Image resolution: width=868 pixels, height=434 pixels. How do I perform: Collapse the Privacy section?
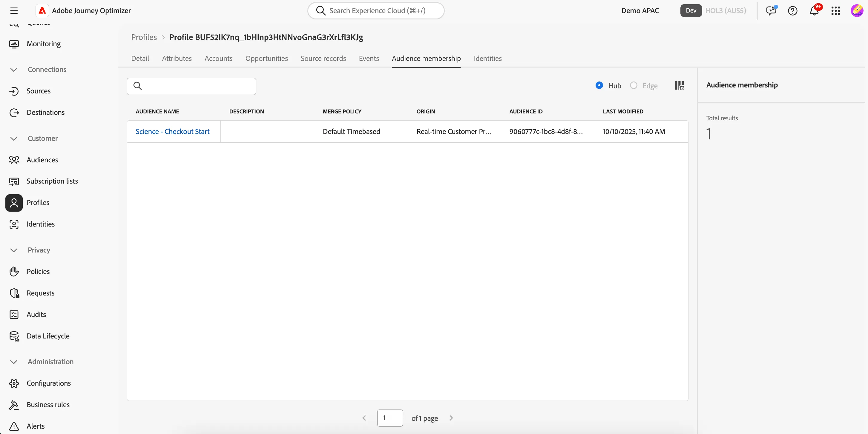tap(14, 250)
